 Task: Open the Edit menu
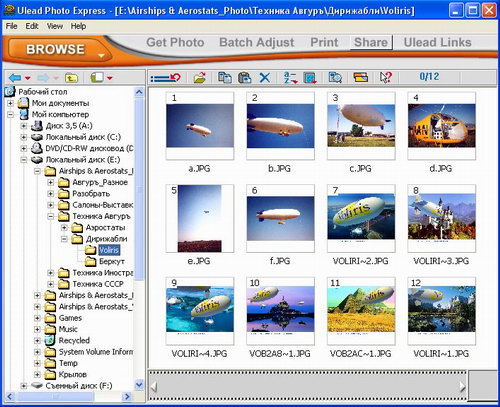(x=32, y=26)
